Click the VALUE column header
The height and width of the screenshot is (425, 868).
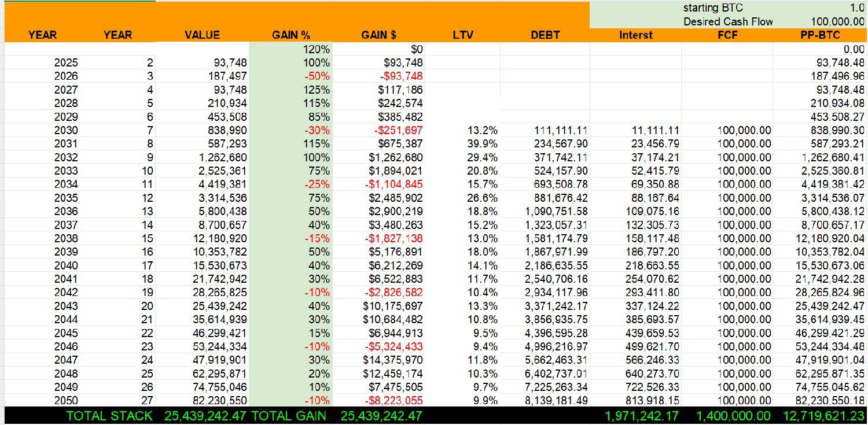[x=202, y=35]
